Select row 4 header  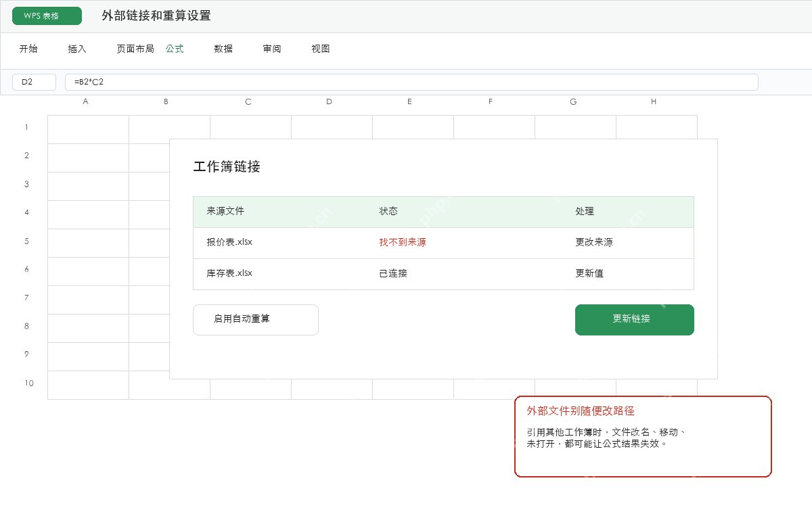tap(27, 212)
